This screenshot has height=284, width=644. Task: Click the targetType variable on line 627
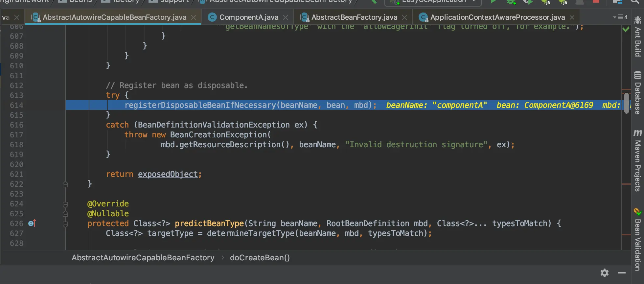(x=170, y=233)
